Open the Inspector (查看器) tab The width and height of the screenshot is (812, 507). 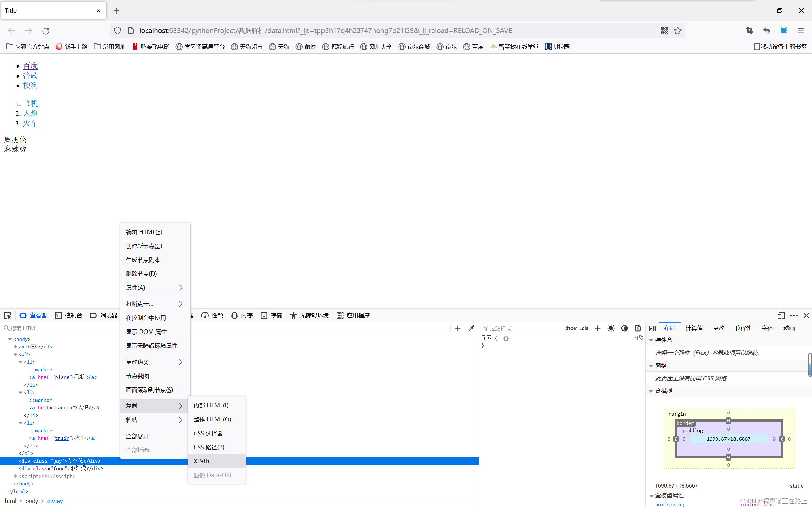33,315
